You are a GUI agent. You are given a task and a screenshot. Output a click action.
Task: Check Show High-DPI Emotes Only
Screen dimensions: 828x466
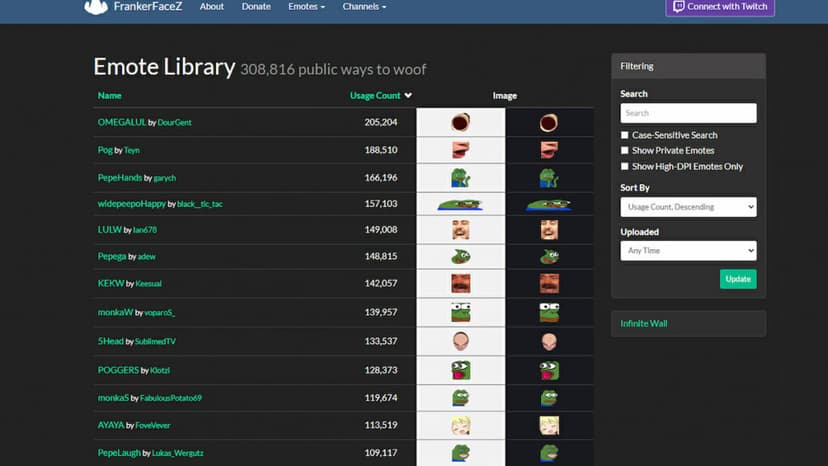625,167
